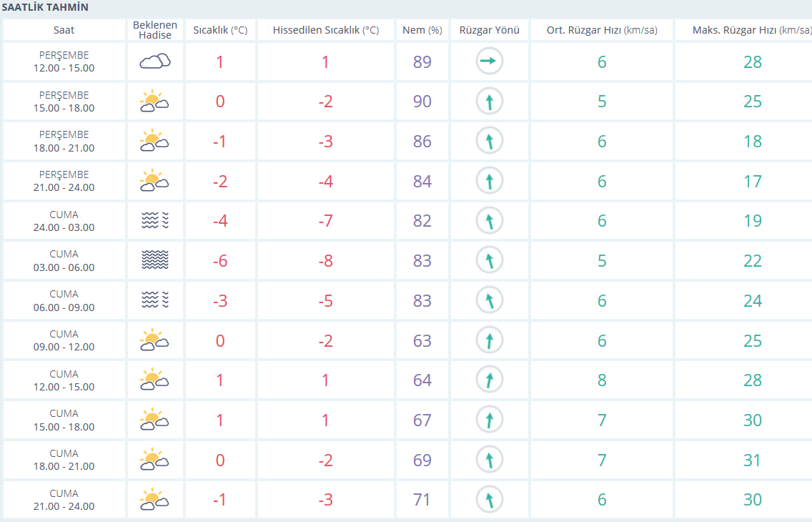Click the humidity value 63 for Cuma 09.00 - 12.00
The width and height of the screenshot is (812, 522).
tap(422, 340)
